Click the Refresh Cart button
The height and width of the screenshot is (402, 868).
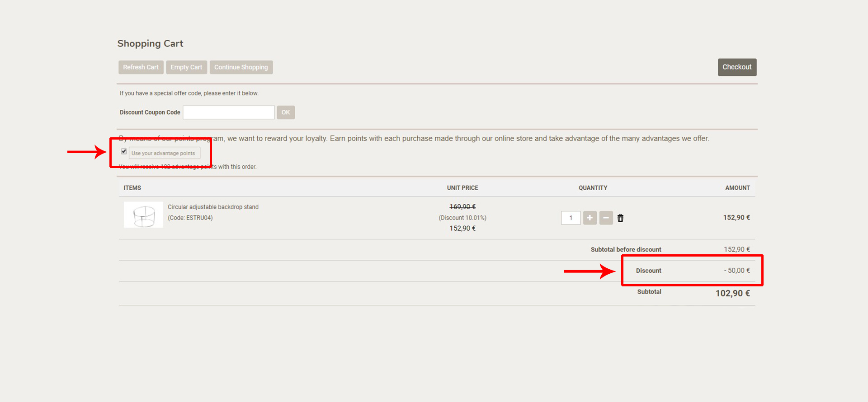(x=141, y=67)
